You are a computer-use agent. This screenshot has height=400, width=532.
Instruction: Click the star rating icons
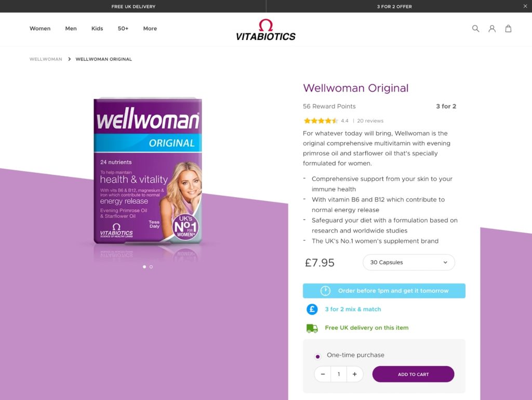[x=321, y=121]
